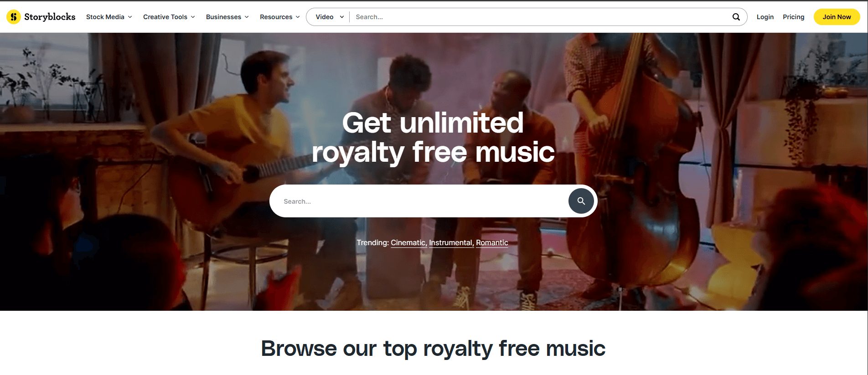The height and width of the screenshot is (375, 868).
Task: Open the Pricing page
Action: 793,17
